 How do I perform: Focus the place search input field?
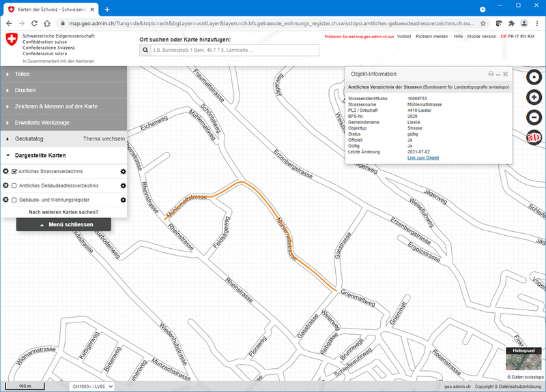(x=235, y=50)
